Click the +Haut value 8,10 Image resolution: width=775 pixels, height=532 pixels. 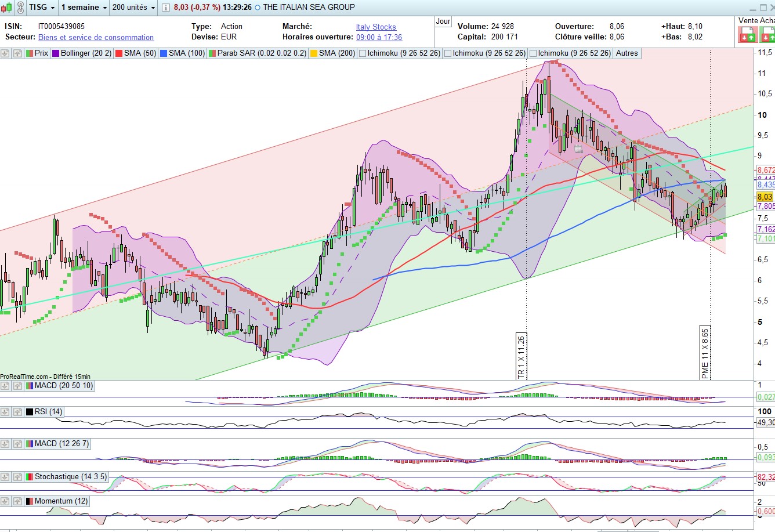[x=695, y=27]
